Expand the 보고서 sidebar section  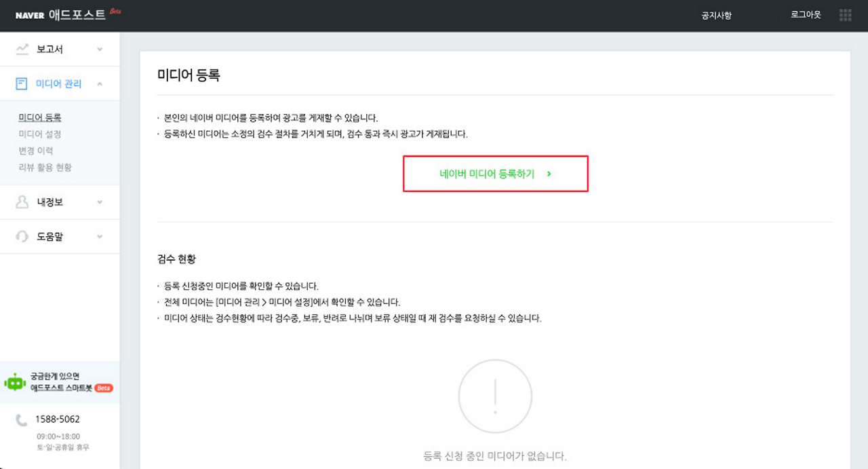(100, 49)
